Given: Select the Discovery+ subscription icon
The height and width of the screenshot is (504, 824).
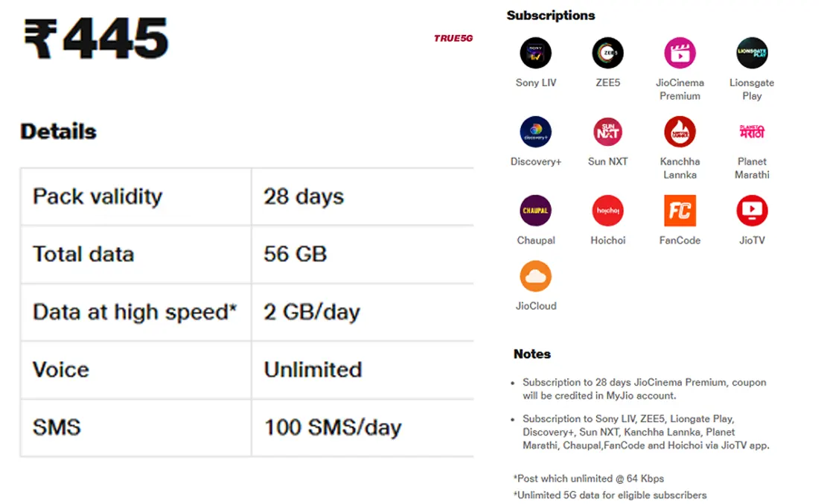Looking at the screenshot, I should 535,131.
